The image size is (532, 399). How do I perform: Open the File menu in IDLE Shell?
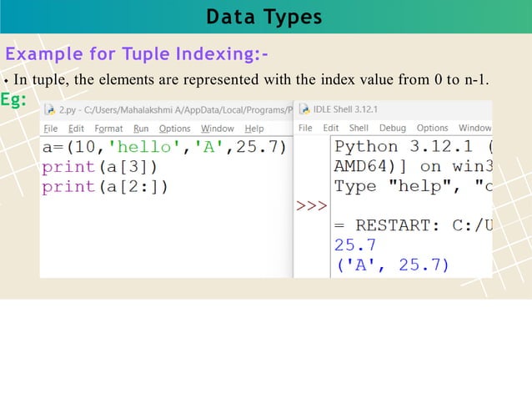[305, 128]
